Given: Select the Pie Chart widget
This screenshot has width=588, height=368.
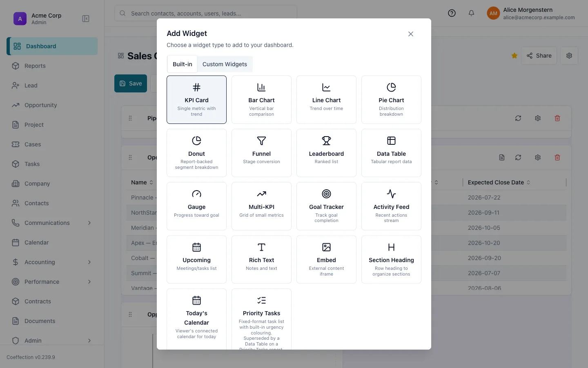Looking at the screenshot, I should (x=391, y=99).
